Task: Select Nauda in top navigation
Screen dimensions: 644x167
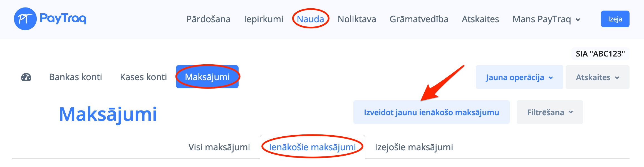Action: (310, 19)
